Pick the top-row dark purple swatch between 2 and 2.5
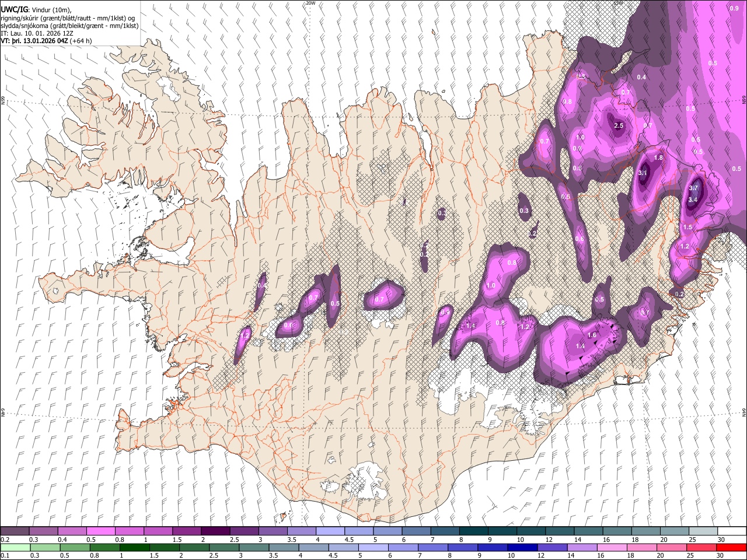The height and width of the screenshot is (560, 747). 215,531
